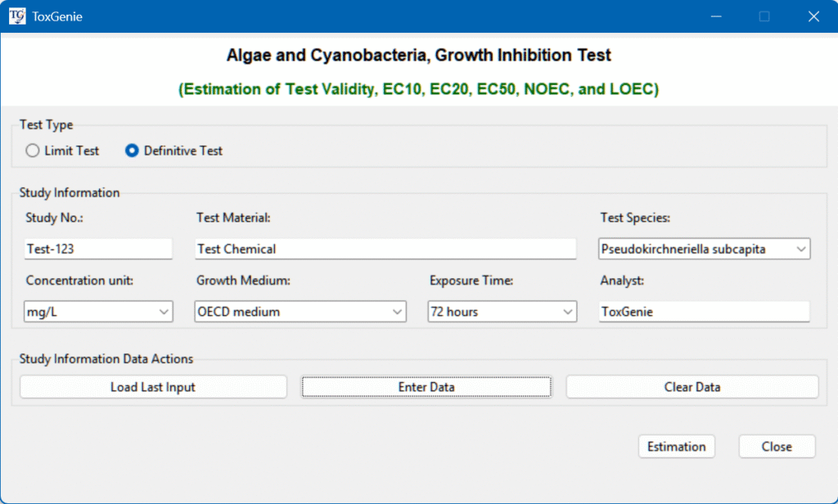
Task: Click into the Test Material text field
Action: (x=385, y=249)
